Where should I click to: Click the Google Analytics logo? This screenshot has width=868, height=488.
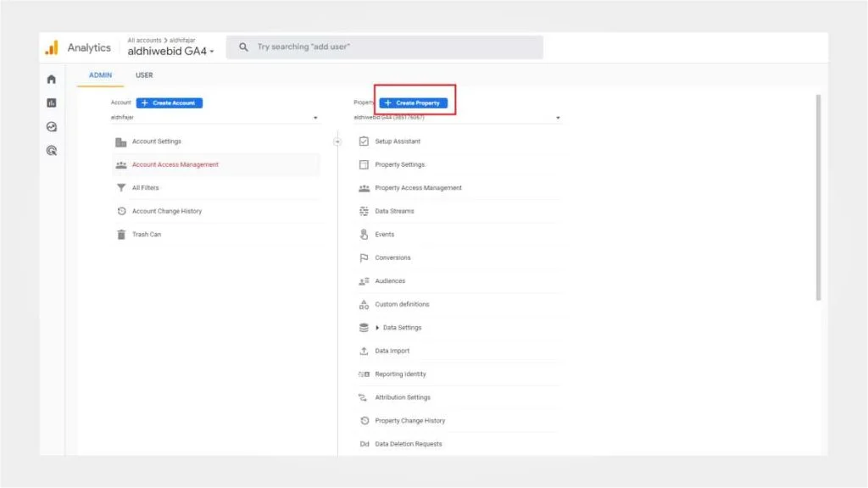coord(52,47)
